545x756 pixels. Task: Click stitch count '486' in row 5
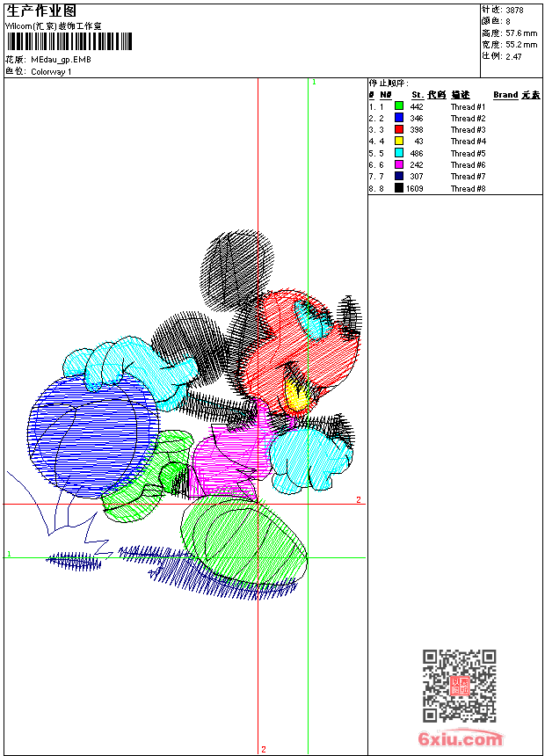417,153
